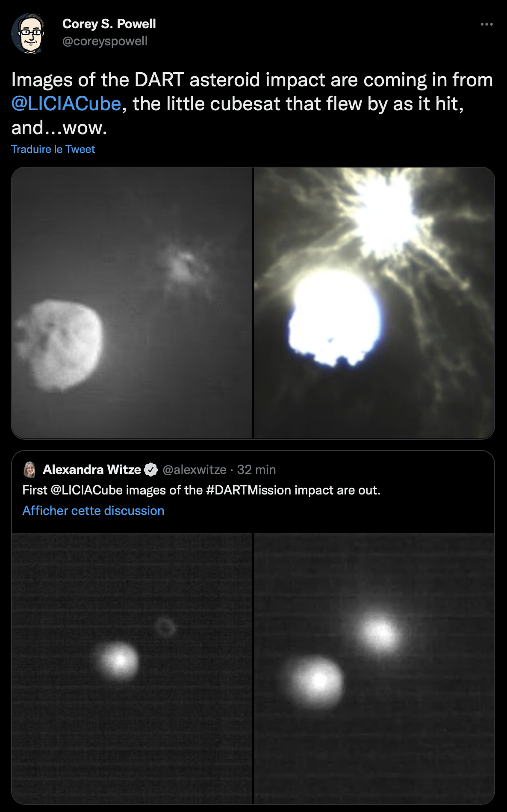This screenshot has width=507, height=812.
Task: Click the faint ring in lower-left image
Action: click(x=165, y=627)
